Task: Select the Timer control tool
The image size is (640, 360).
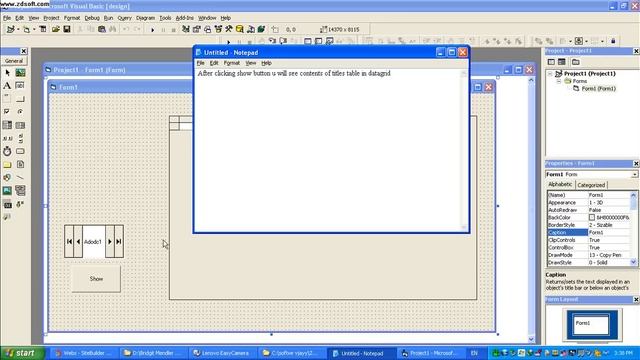Action: 7,151
